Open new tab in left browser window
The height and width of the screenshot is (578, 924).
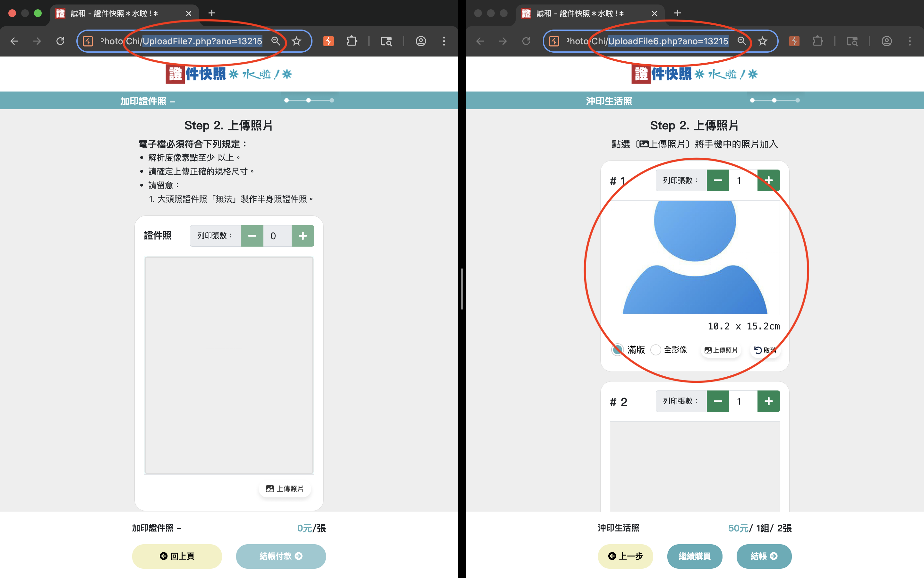[211, 13]
